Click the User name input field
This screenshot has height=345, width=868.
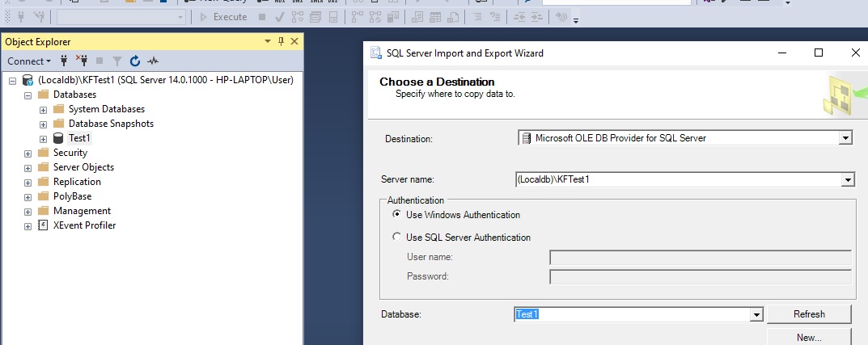tap(701, 258)
